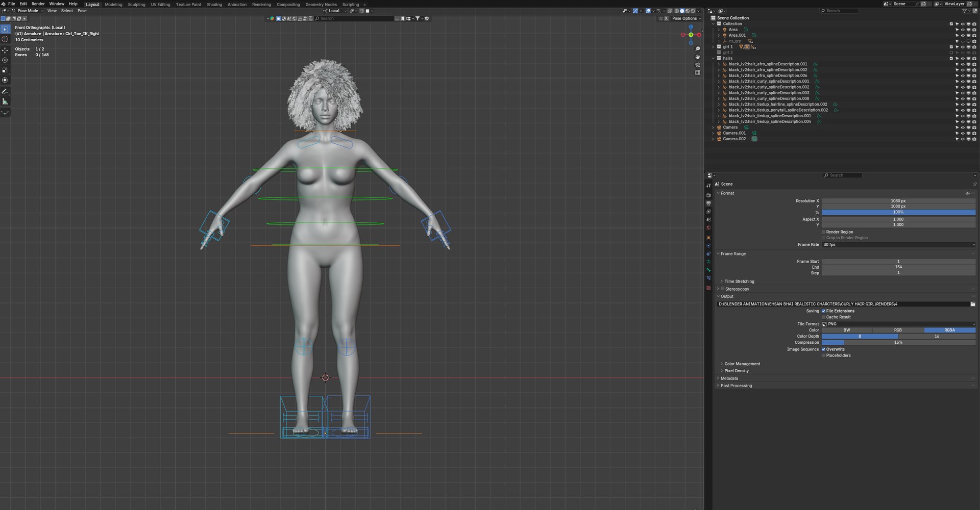Screen dimensions: 980x510
Task: Select the Annotate tool
Action: (x=5, y=91)
